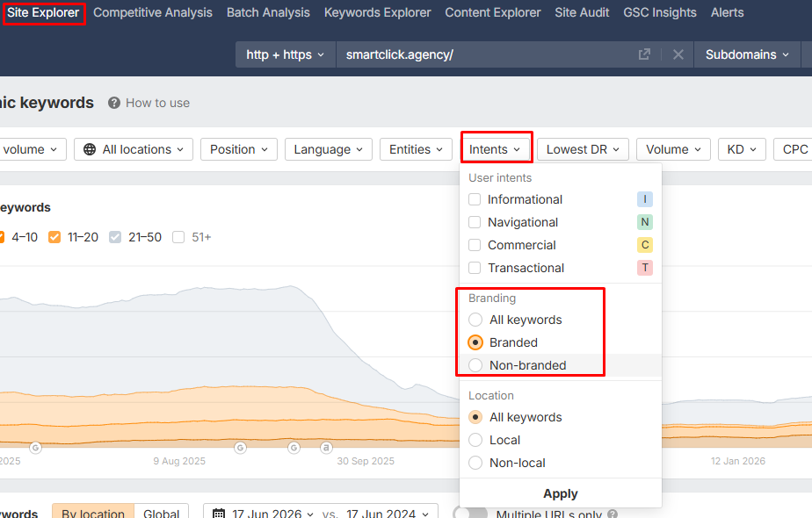812x518 pixels.
Task: Click the calendar icon by the date
Action: 219,514
